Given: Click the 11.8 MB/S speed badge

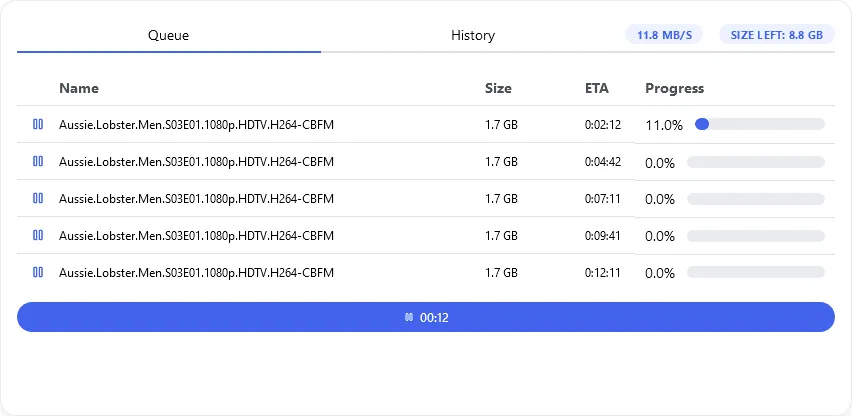Looking at the screenshot, I should point(664,35).
